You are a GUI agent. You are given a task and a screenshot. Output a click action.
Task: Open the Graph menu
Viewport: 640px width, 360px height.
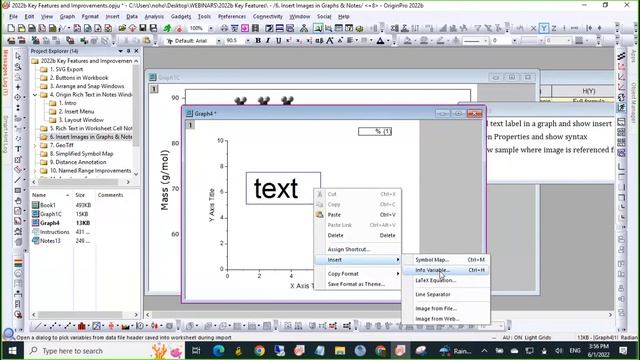pyautogui.click(x=67, y=16)
